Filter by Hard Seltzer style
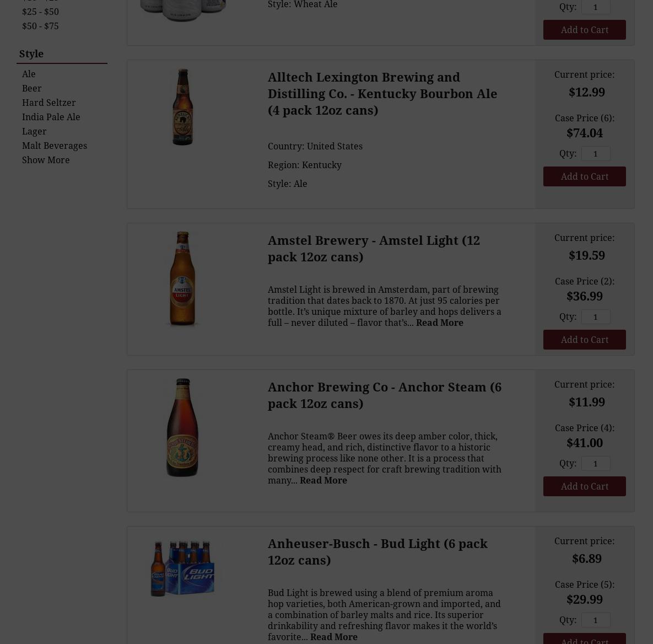 [x=48, y=103]
